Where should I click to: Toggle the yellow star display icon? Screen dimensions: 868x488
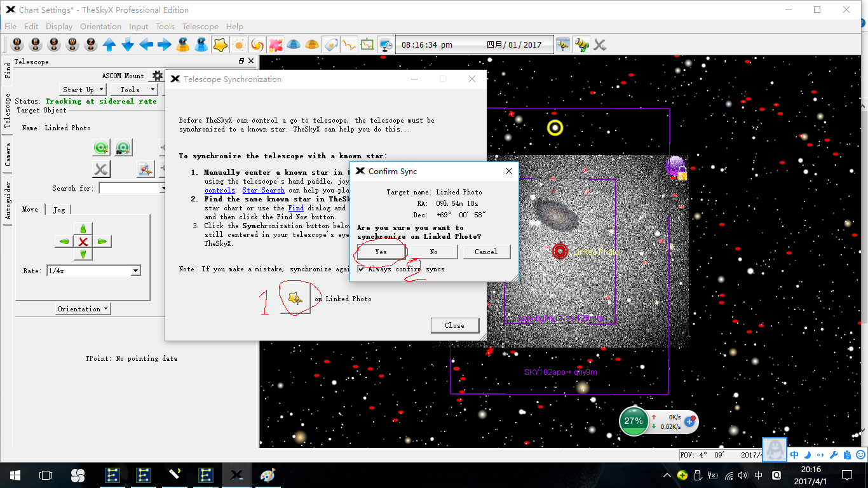pos(220,44)
